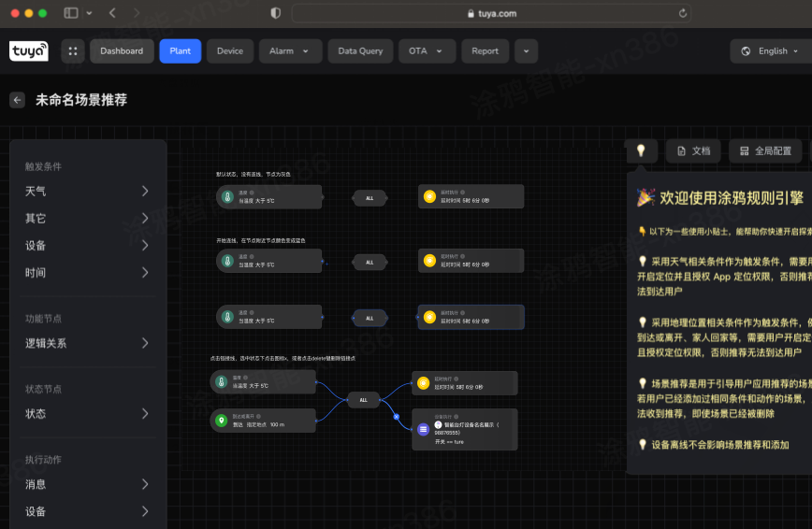Image resolution: width=812 pixels, height=529 pixels.
Task: Expand the 消息 action category
Action: click(87, 484)
